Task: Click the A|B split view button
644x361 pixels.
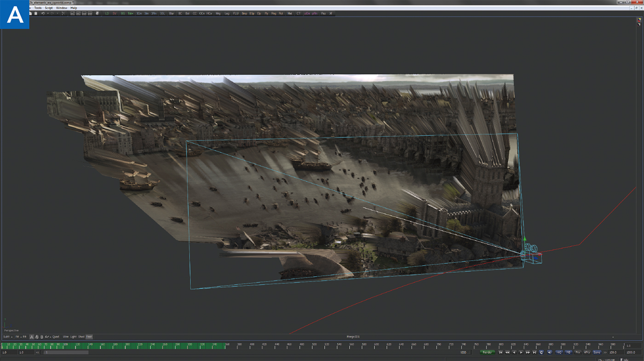Action: (37, 337)
